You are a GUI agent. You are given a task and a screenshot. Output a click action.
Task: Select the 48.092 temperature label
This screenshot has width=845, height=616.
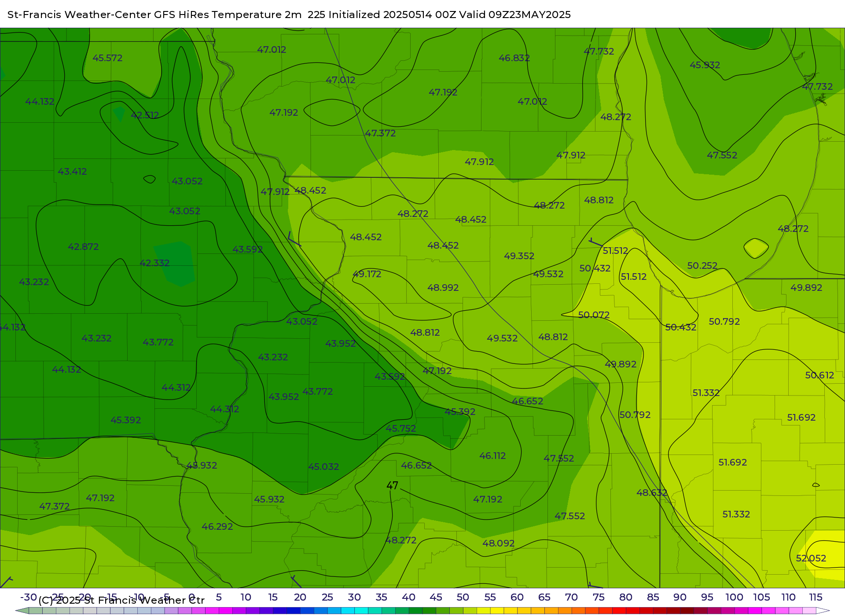498,543
